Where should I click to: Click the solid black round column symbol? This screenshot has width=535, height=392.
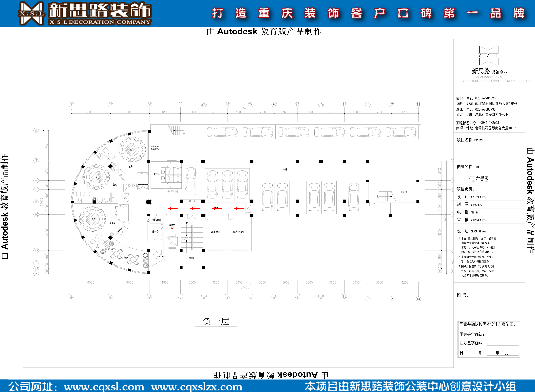(x=148, y=202)
